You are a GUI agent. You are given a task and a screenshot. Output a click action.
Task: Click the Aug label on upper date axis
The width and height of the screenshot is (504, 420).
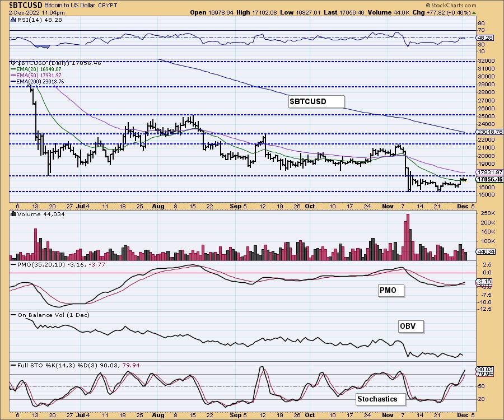pos(158,206)
